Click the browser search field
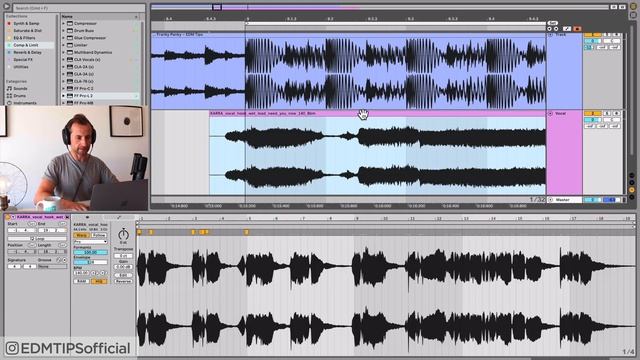640x360 pixels. tap(79, 8)
